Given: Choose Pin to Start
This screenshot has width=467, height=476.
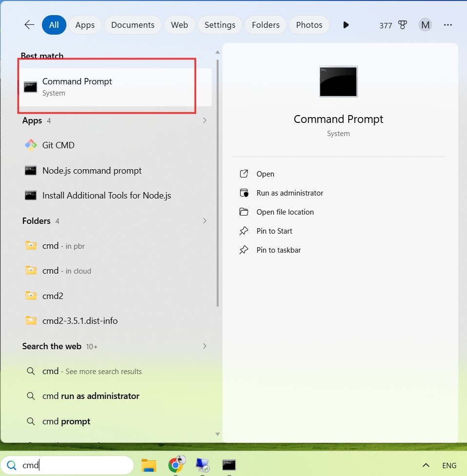Looking at the screenshot, I should pos(265,231).
